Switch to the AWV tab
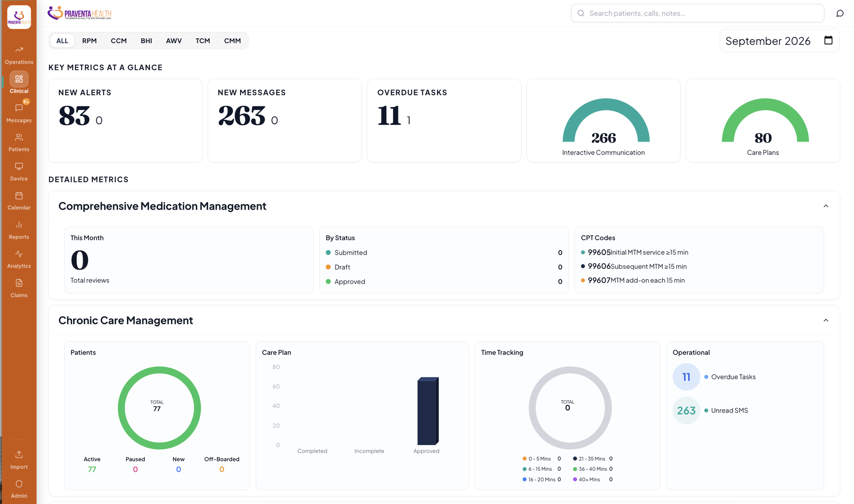854x504 pixels. [174, 41]
